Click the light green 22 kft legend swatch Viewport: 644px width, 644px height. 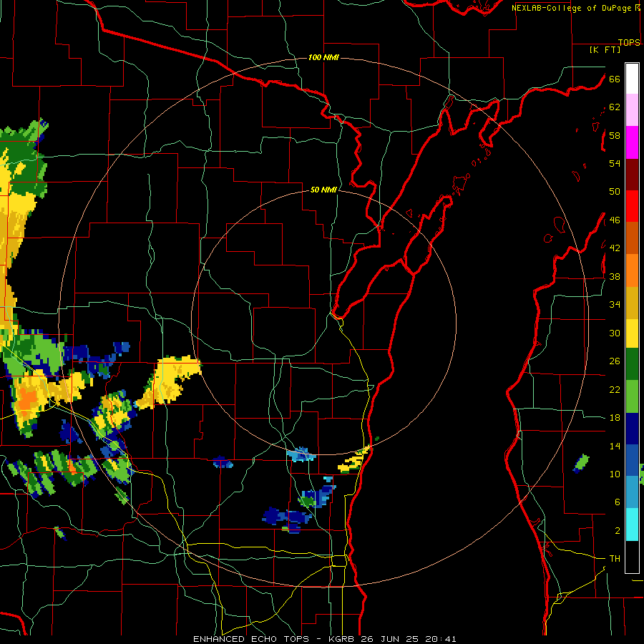(x=632, y=396)
